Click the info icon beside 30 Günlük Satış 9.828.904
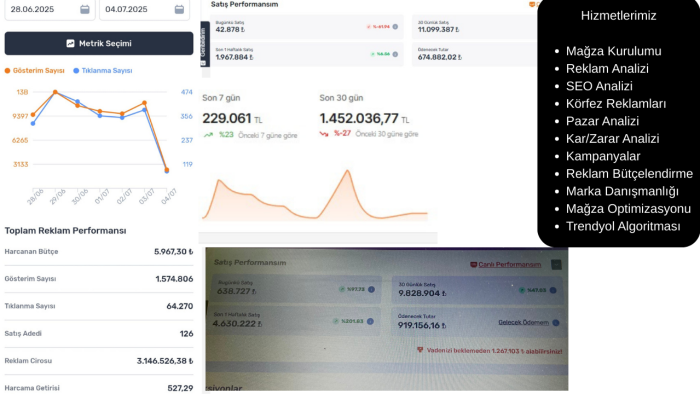The width and height of the screenshot is (700, 394). (x=553, y=290)
